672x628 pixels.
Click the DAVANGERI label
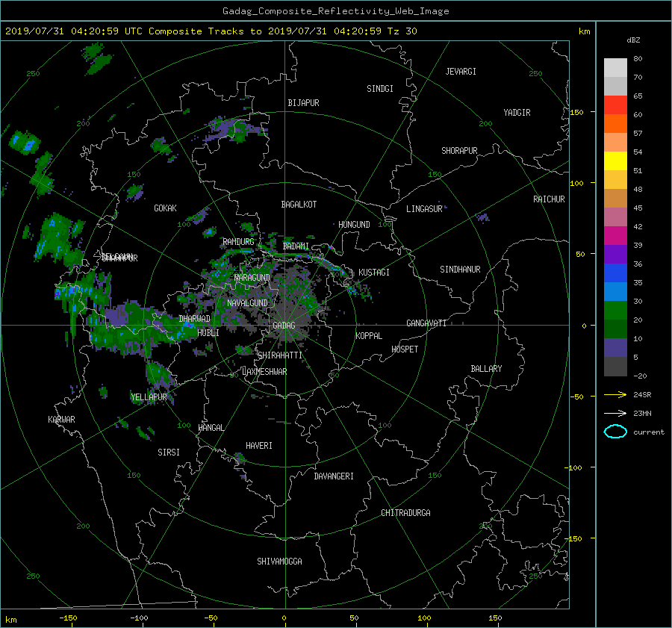pos(334,476)
